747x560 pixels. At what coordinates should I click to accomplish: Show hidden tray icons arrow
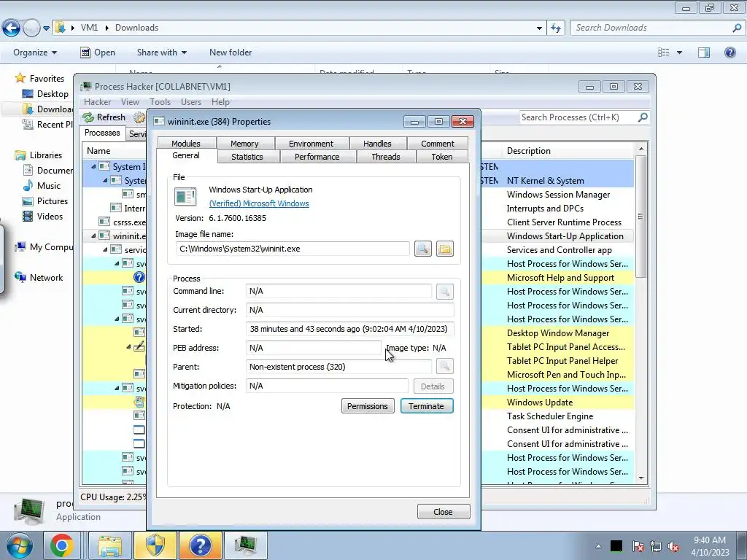598,546
